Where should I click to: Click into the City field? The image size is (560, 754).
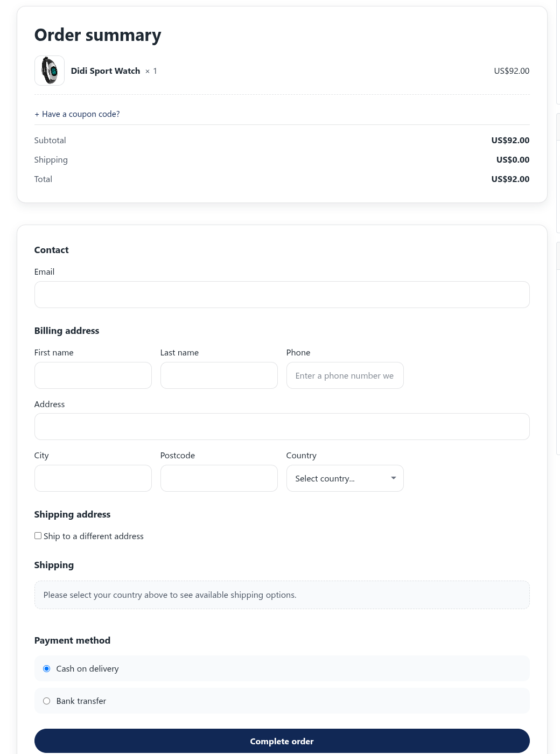click(x=93, y=478)
